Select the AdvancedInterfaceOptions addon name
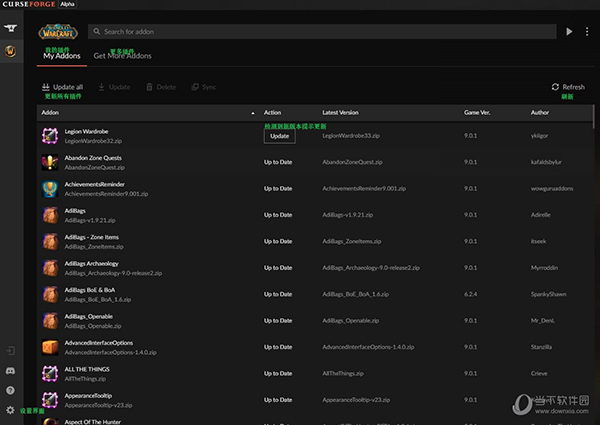This screenshot has width=600, height=425. tap(99, 343)
